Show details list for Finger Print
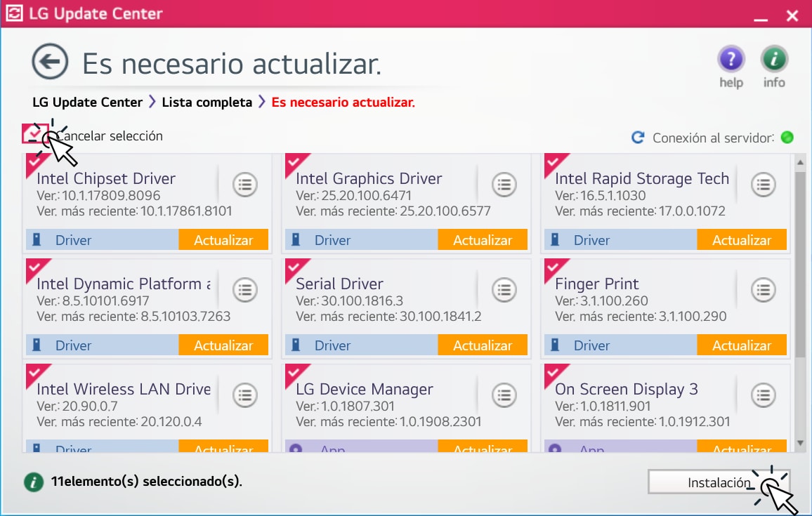Screen dimensions: 812x516 pyautogui.click(x=764, y=290)
